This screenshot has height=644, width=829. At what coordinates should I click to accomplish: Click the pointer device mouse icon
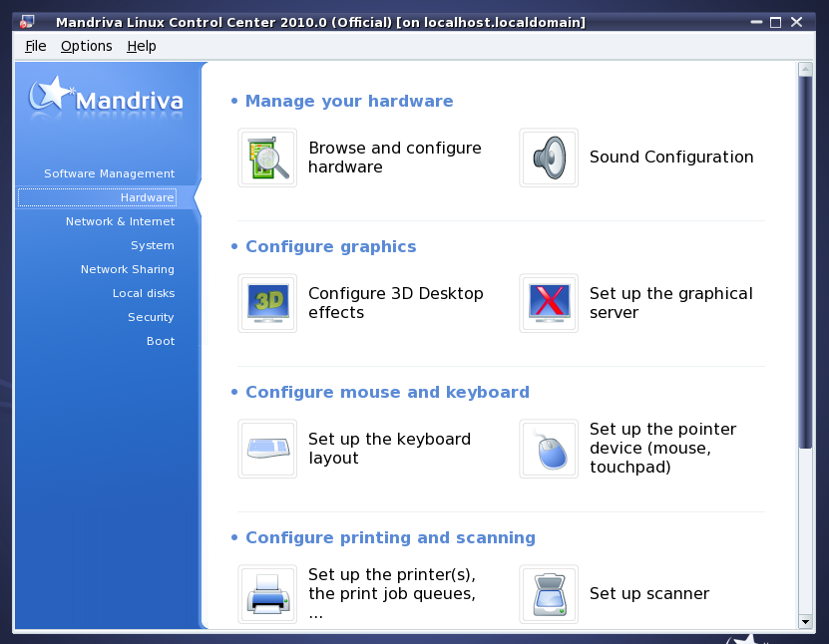(549, 449)
